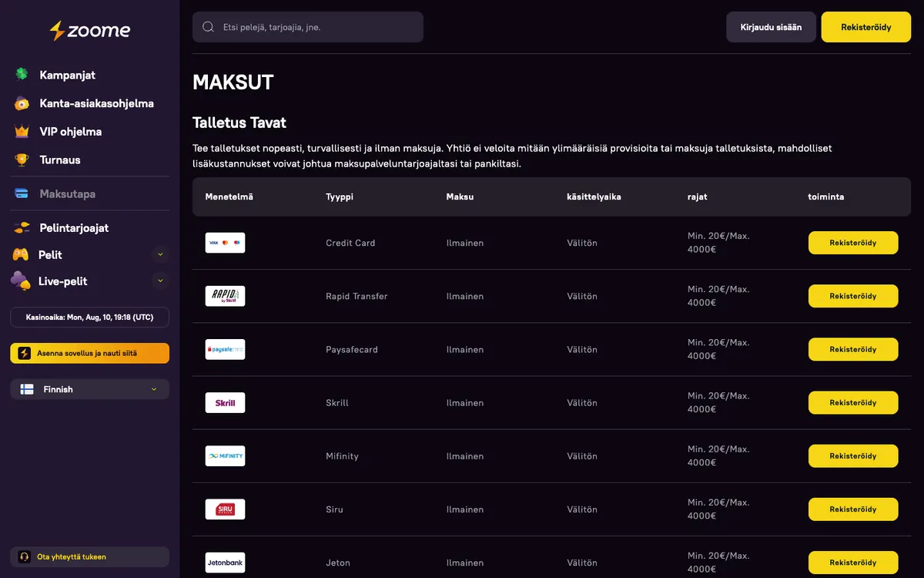Click Asenna sovellus ja nauti siitä banner

[89, 353]
